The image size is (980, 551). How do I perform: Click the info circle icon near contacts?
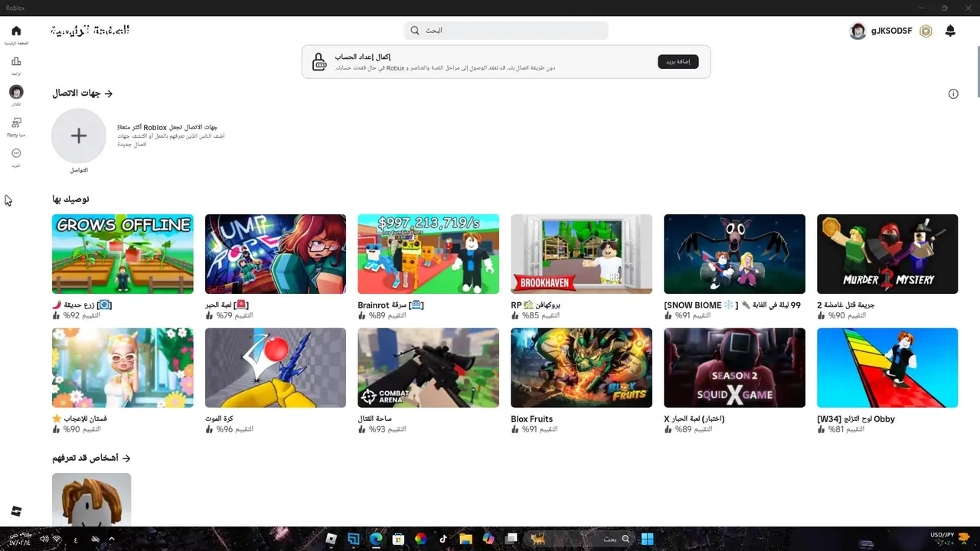pyautogui.click(x=953, y=93)
